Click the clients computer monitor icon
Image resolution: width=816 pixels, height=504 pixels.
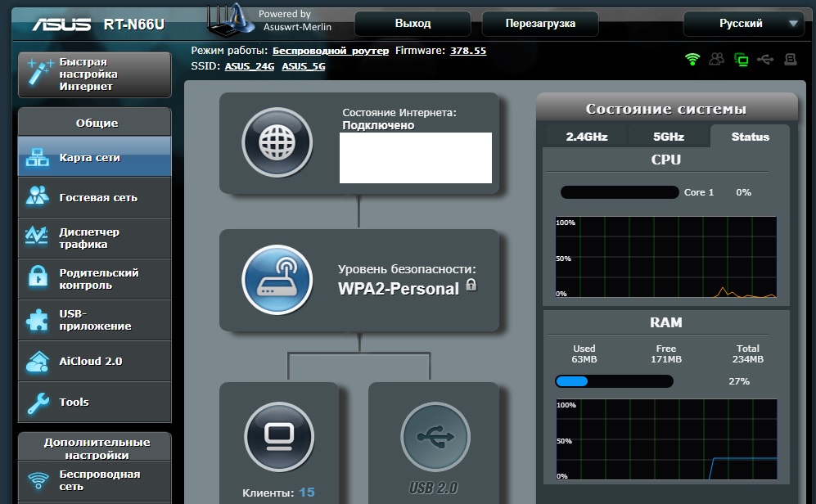[279, 437]
